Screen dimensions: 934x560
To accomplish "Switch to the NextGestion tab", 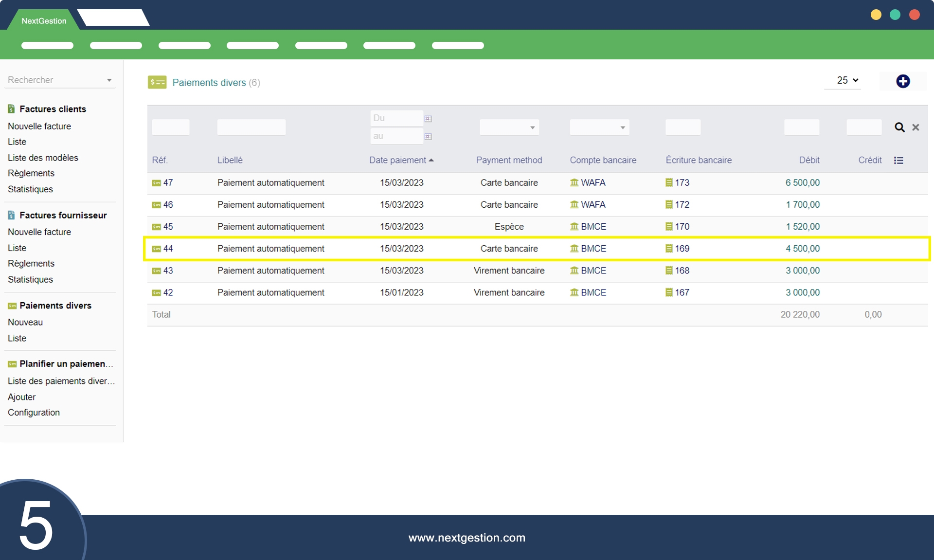I will tap(44, 21).
